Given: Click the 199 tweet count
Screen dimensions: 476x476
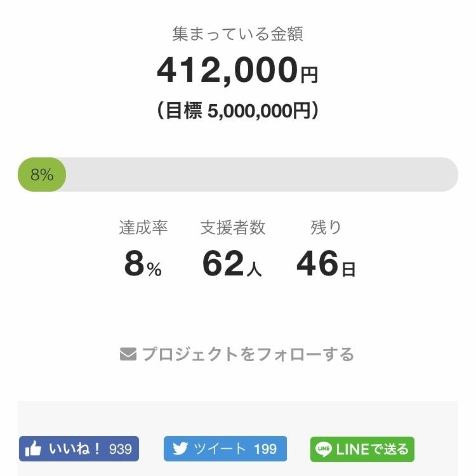Looking at the screenshot, I should [265, 449].
